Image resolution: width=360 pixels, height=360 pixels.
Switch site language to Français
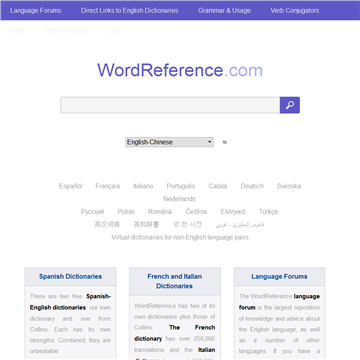(x=107, y=186)
